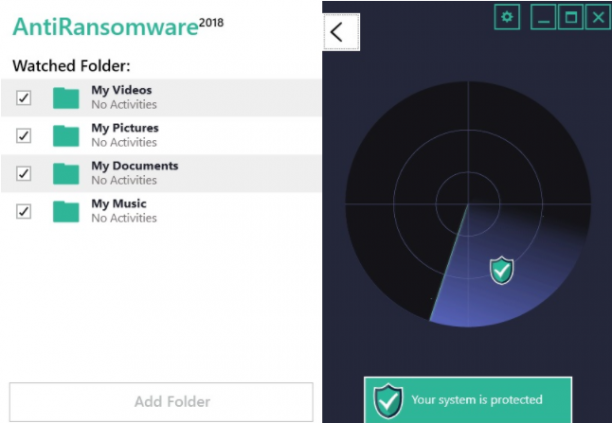
Task: Click the Watched Folder heading
Action: 71,66
